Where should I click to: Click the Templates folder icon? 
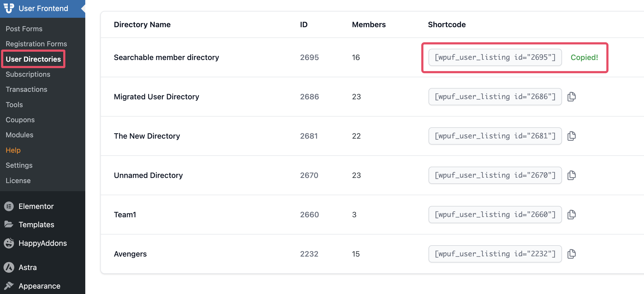coord(9,224)
